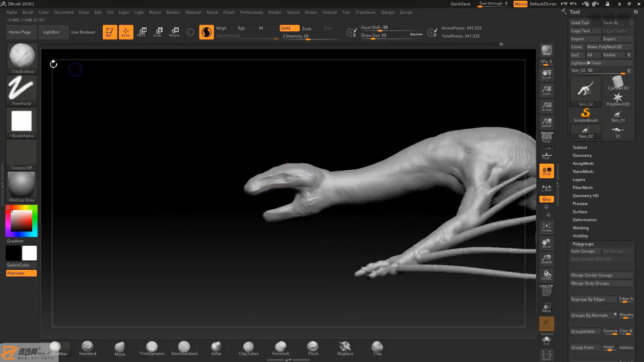The height and width of the screenshot is (362, 644).
Task: Toggle Local symmetry icon
Action: 546,171
